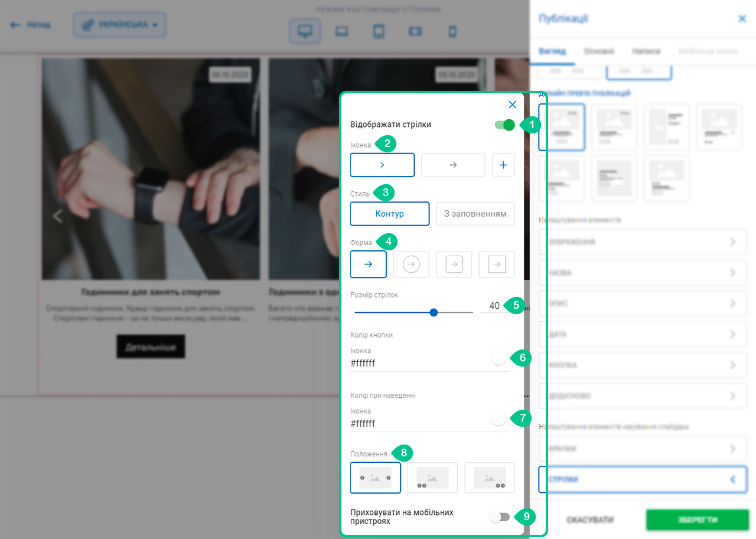Image resolution: width=756 pixels, height=539 pixels.
Task: Choose the rounded-square arrow shape
Action: point(454,264)
